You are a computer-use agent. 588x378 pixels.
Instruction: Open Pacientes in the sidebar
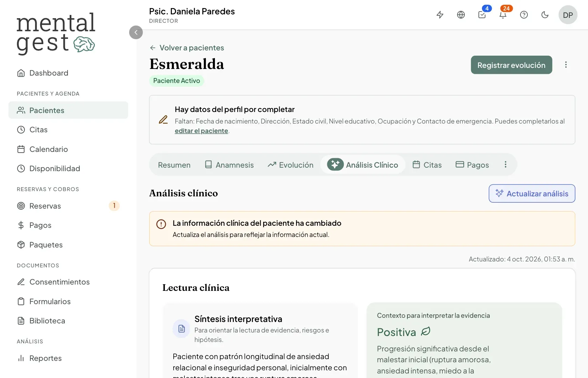click(x=68, y=110)
